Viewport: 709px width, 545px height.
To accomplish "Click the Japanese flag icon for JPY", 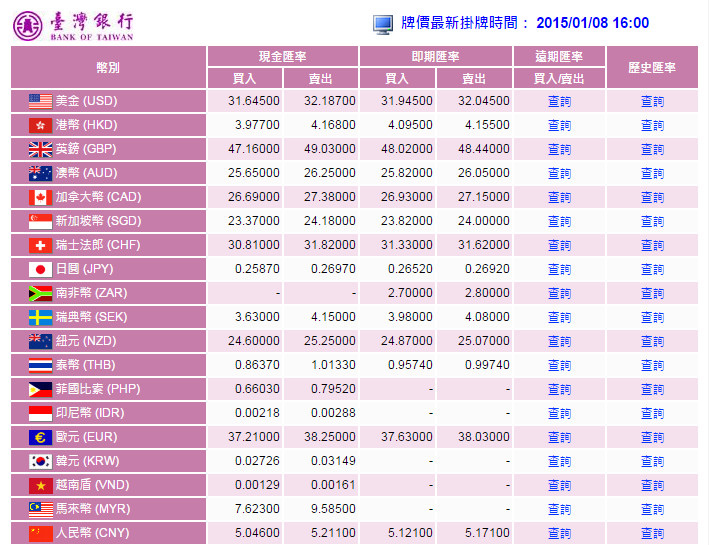I will pos(40,269).
